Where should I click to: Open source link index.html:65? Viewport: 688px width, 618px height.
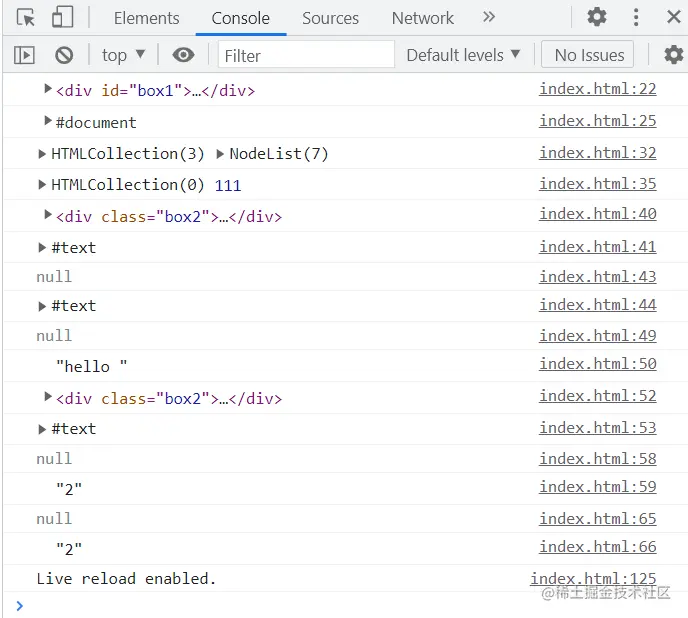click(x=598, y=519)
